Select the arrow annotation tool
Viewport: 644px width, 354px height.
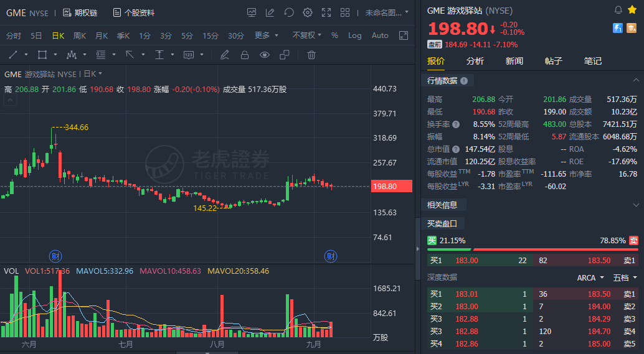[x=130, y=55]
